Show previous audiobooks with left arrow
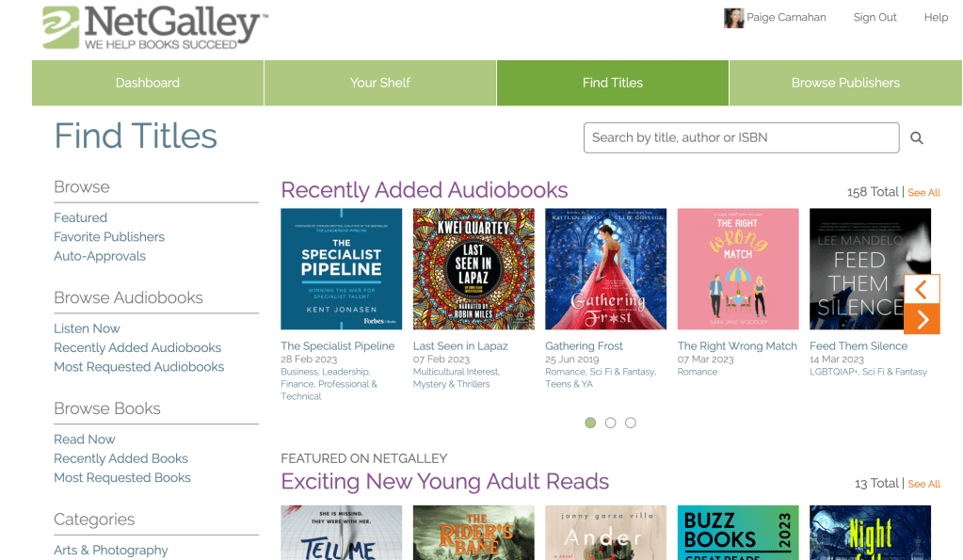Image resolution: width=963 pixels, height=560 pixels. pyautogui.click(x=922, y=289)
